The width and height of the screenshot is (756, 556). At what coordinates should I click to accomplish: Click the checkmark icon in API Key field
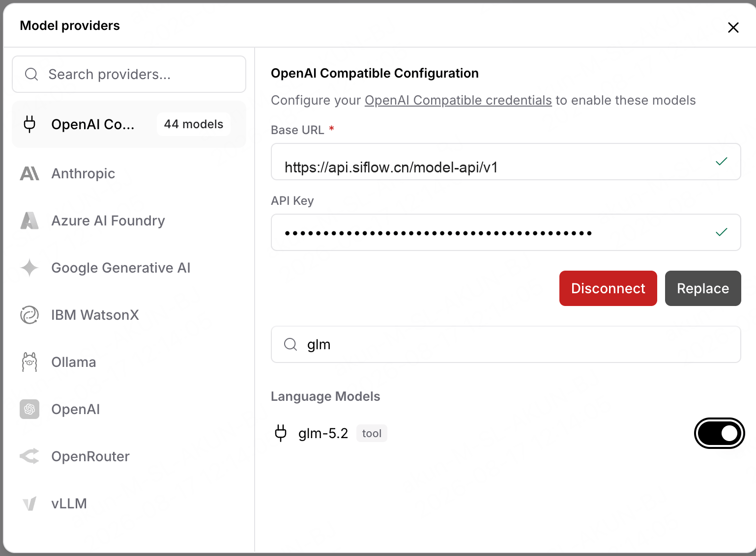[721, 232]
